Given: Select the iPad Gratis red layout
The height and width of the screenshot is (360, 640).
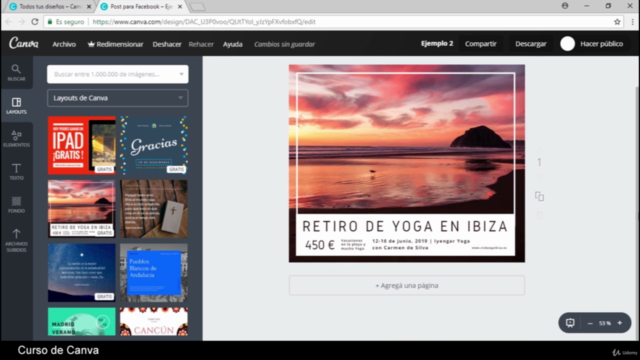Looking at the screenshot, I should pyautogui.click(x=82, y=145).
